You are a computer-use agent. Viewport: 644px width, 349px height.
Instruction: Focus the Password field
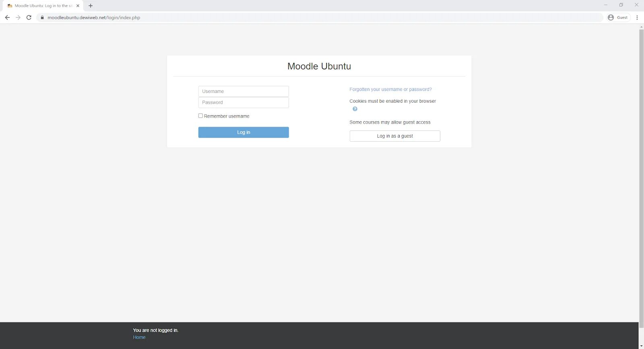244,103
